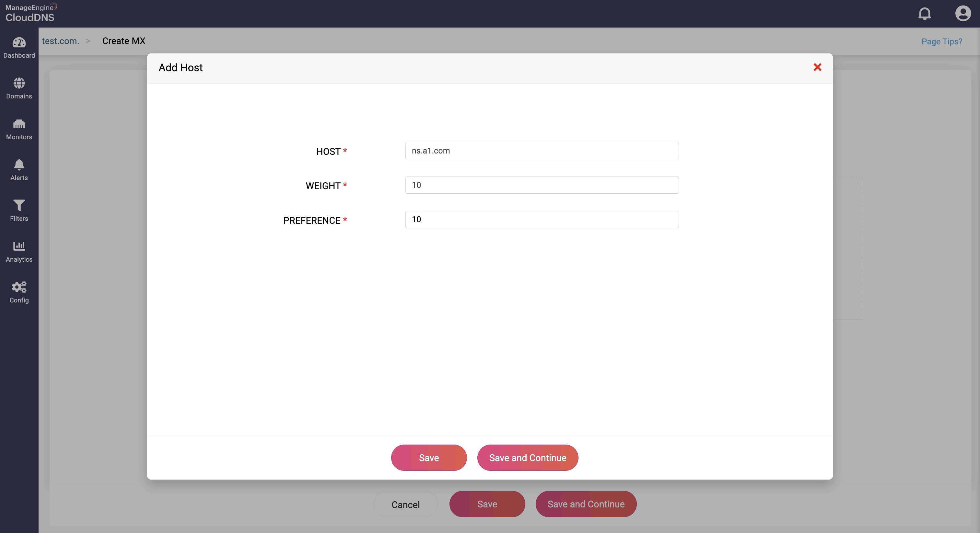
Task: Open the Dashboard sidebar icon
Action: 19,42
